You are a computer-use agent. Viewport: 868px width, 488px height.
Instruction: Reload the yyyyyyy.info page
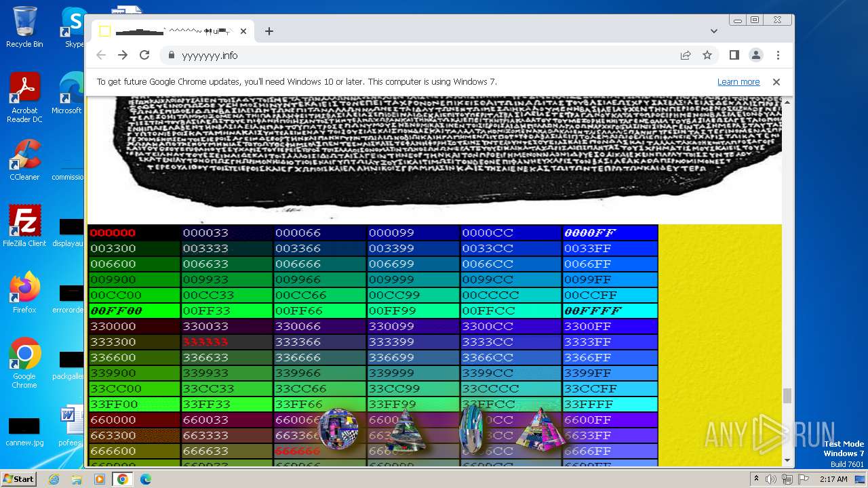[x=144, y=56]
